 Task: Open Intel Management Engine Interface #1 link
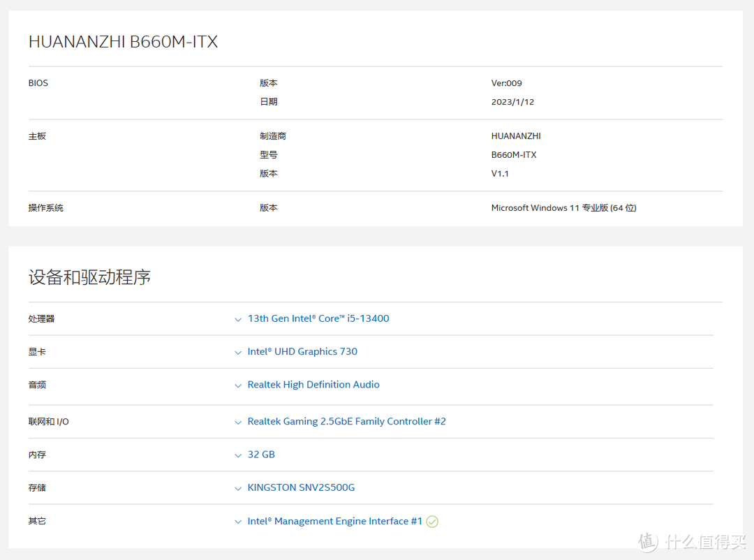pyautogui.click(x=334, y=521)
